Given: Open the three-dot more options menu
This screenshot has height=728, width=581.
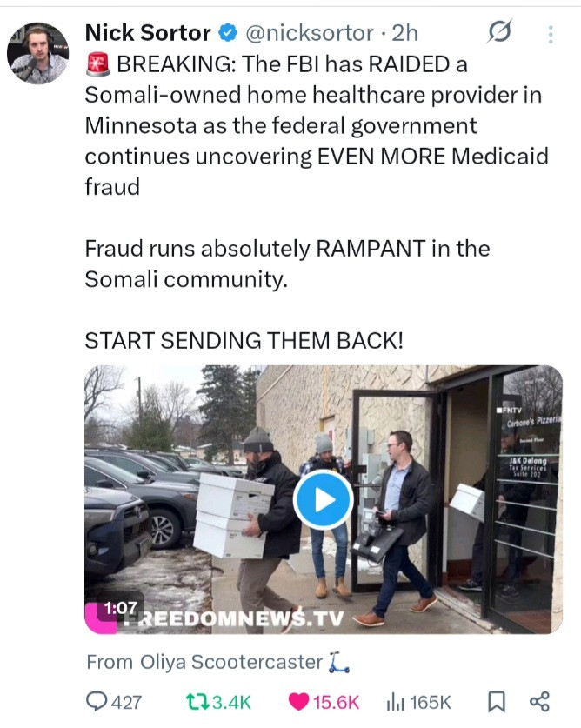Looking at the screenshot, I should click(551, 35).
